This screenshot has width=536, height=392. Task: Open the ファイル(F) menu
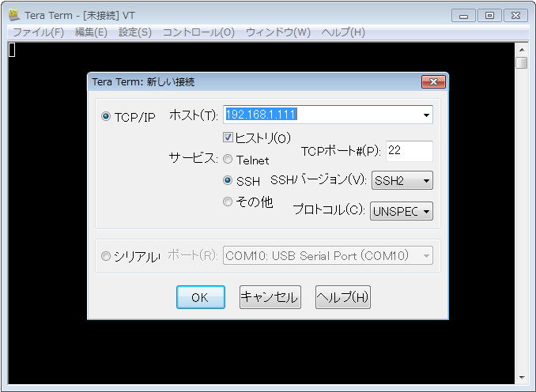click(38, 32)
